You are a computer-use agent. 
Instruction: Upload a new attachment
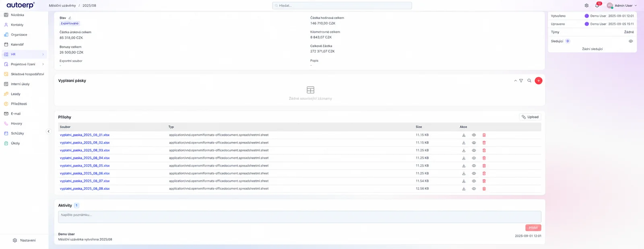(530, 117)
